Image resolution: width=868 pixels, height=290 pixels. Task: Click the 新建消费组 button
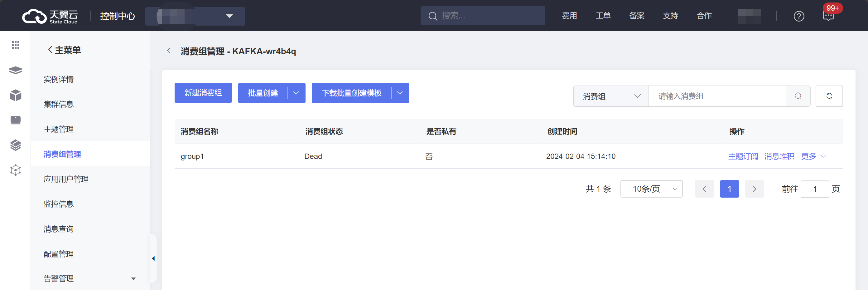click(203, 93)
